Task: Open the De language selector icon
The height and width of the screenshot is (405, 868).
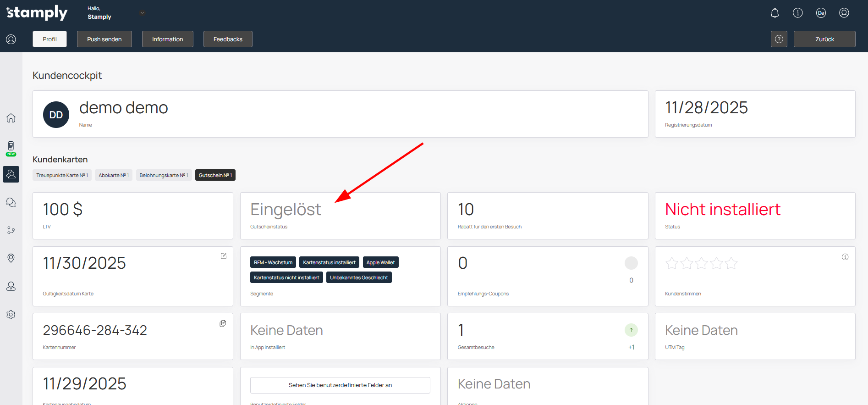Action: click(x=821, y=13)
